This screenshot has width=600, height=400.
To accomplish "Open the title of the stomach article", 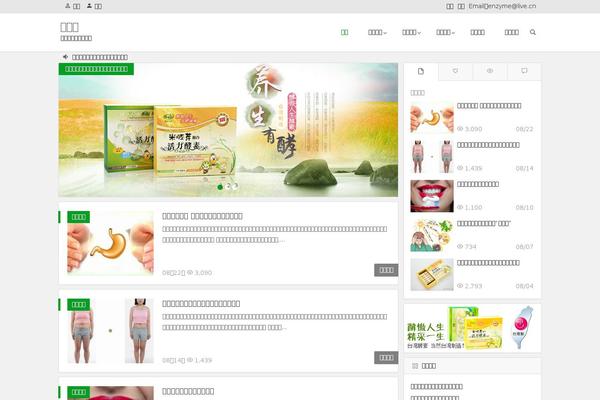I will pos(202,216).
